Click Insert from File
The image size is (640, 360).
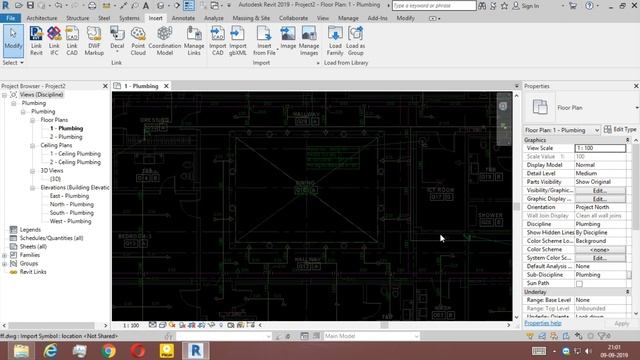(264, 40)
